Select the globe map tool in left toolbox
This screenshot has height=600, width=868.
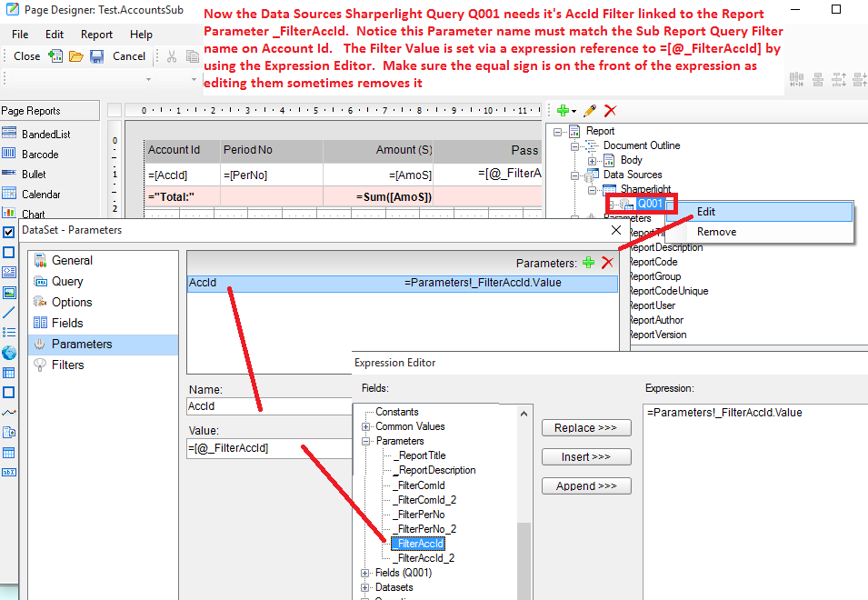tap(9, 352)
